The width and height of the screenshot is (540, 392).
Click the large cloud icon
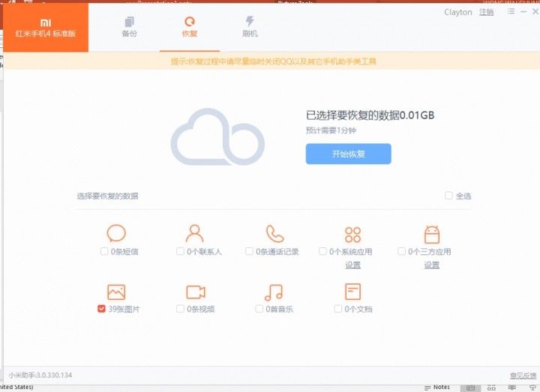pos(217,136)
